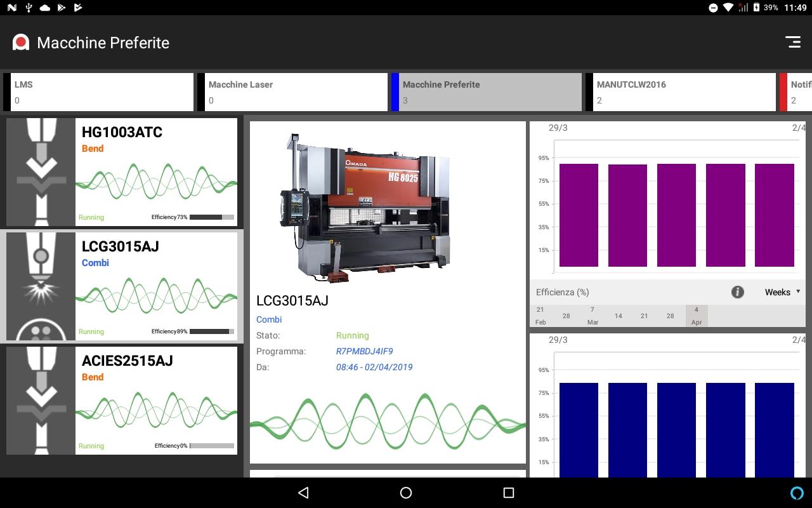Select the HG1003ATC bending machine icon

41,171
